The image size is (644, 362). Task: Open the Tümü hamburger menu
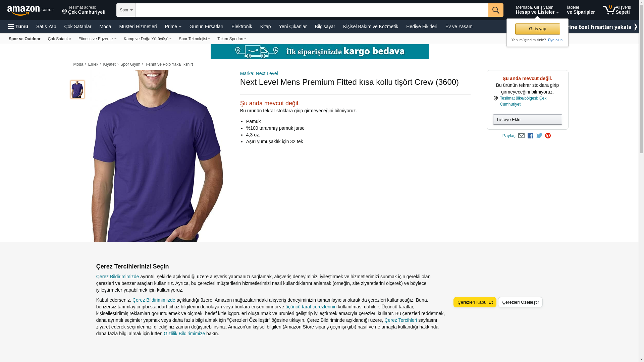(18, 26)
